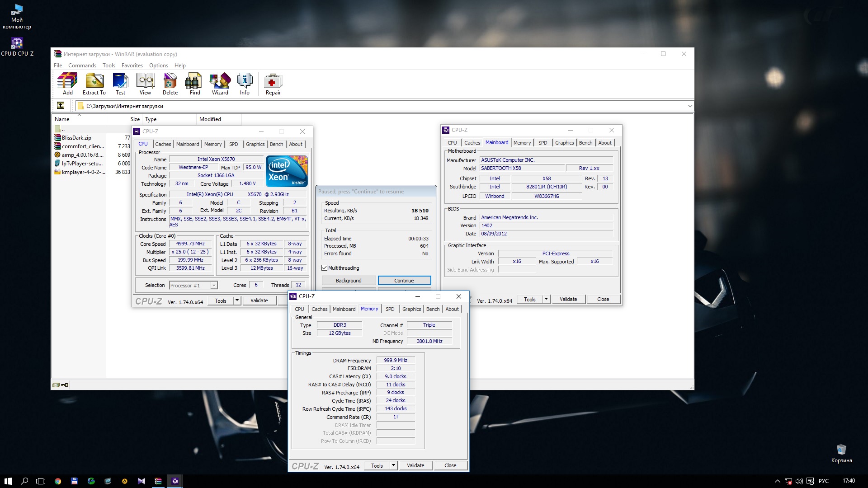Expand the WinRAR address path dropdown

690,106
